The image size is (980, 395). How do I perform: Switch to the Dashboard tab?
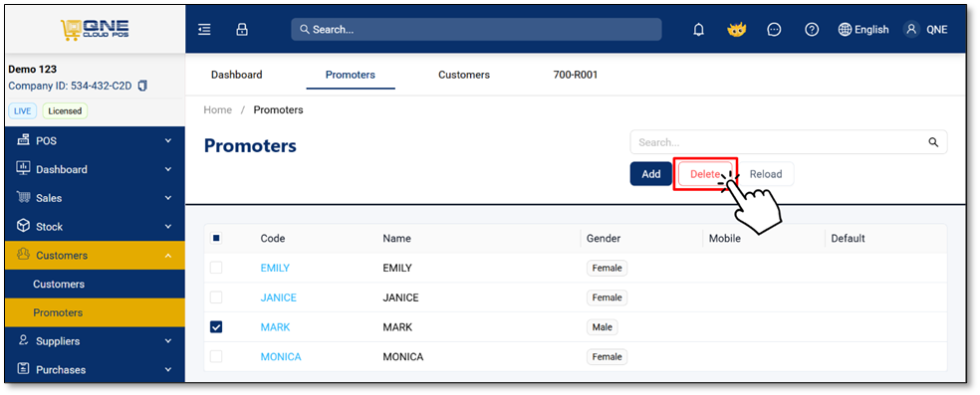tap(237, 75)
